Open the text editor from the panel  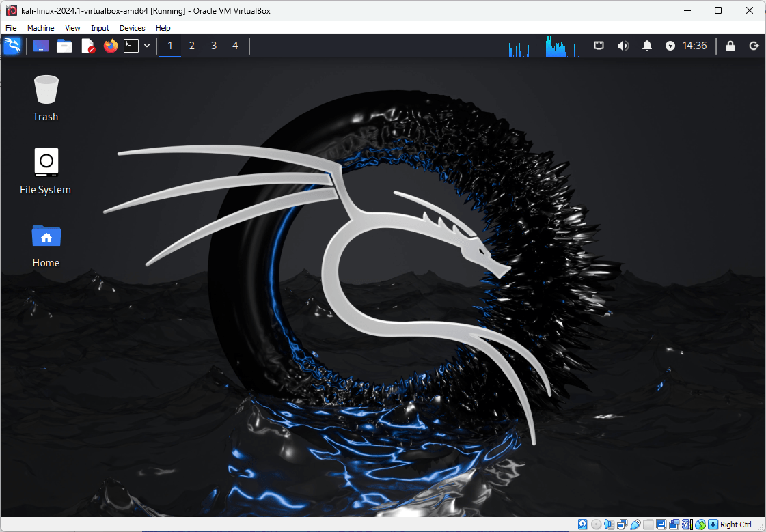pyautogui.click(x=87, y=46)
